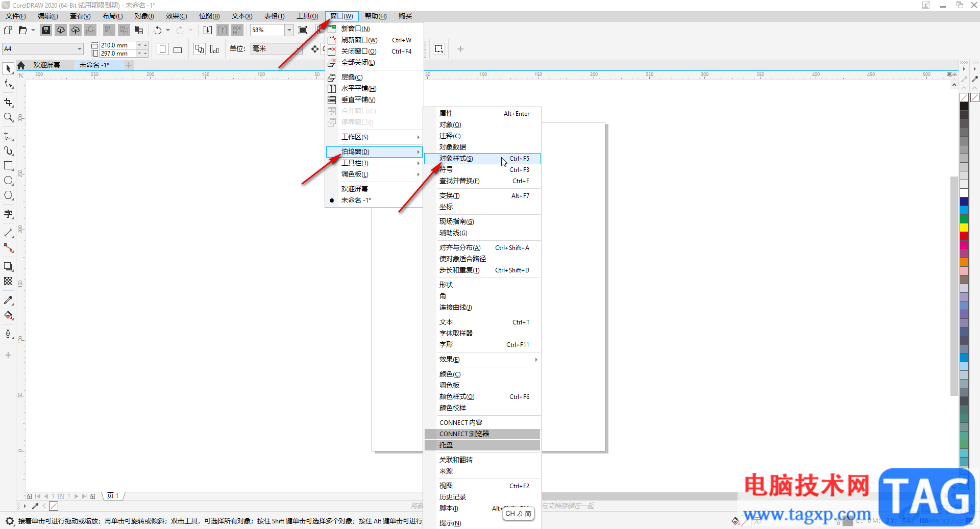Select the Drop Shadow tool
The image size is (980, 529).
tap(8, 266)
